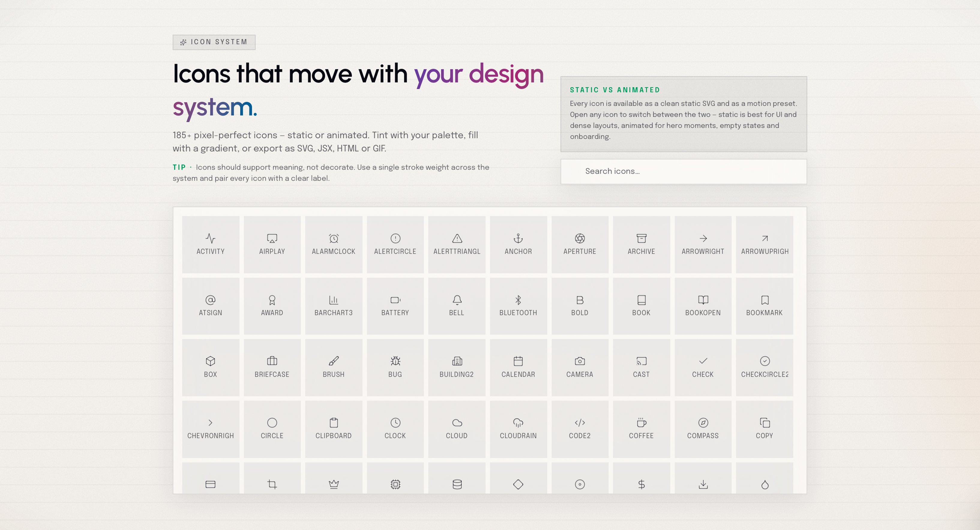Open the Cast icon tile
The width and height of the screenshot is (980, 530).
642,368
